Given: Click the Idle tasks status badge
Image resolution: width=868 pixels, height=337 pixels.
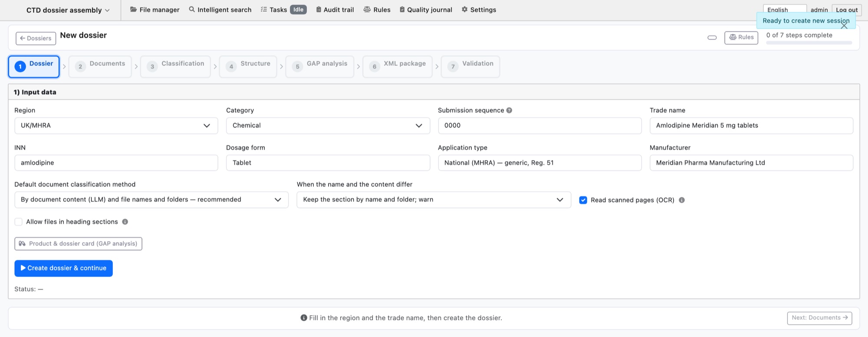Looking at the screenshot, I should tap(298, 10).
